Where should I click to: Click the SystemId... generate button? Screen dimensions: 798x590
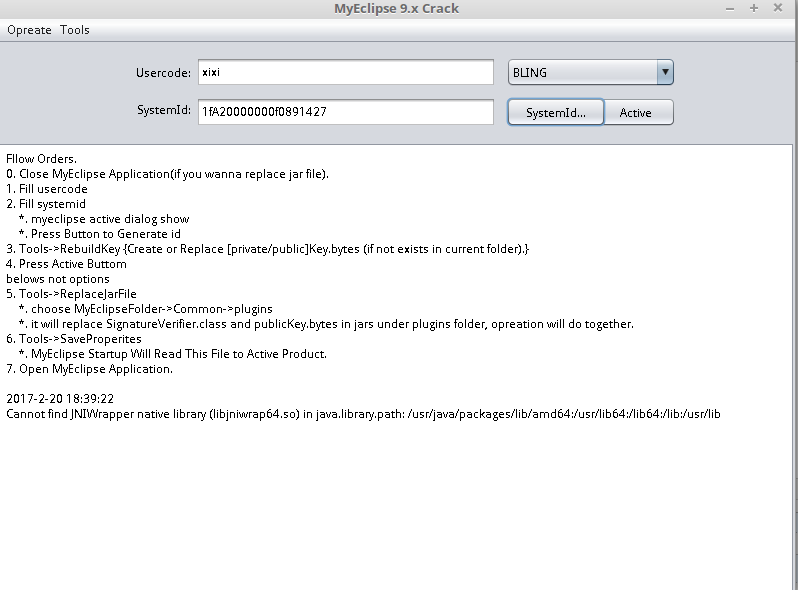click(x=556, y=112)
